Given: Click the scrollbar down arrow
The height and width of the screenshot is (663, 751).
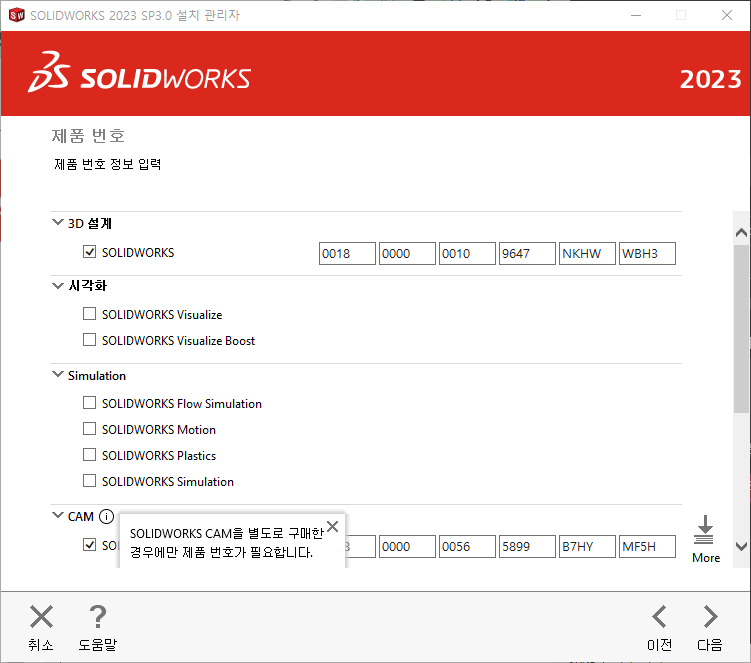Looking at the screenshot, I should 741,547.
